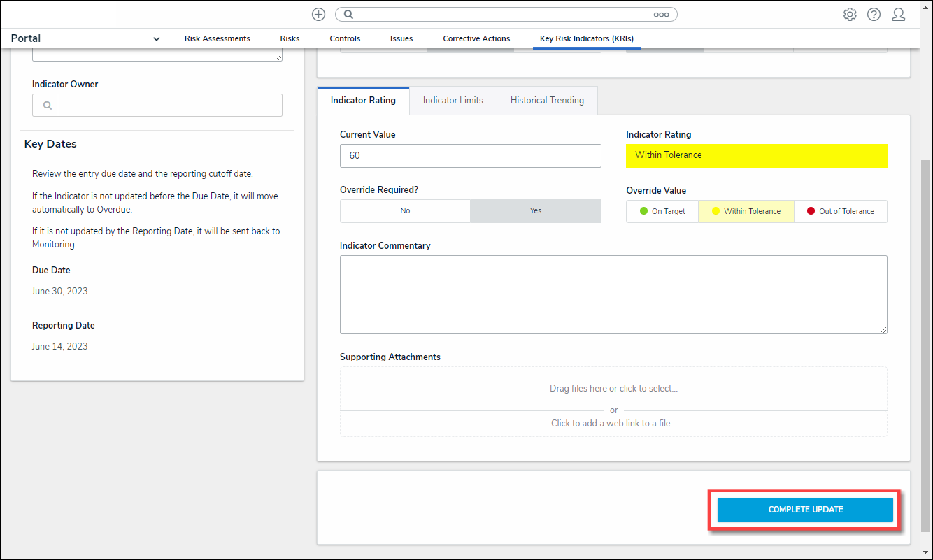Click to add a web link to a file
Screen dimensions: 933x560
pos(613,423)
